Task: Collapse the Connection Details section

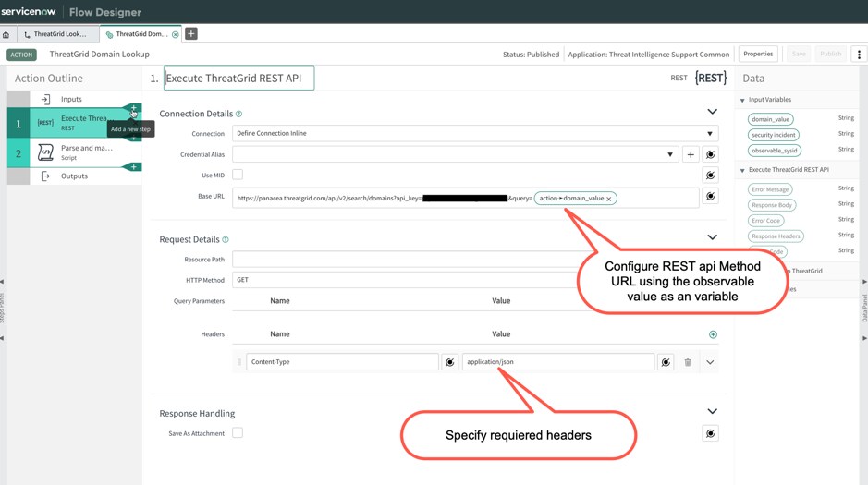Action: pyautogui.click(x=712, y=112)
